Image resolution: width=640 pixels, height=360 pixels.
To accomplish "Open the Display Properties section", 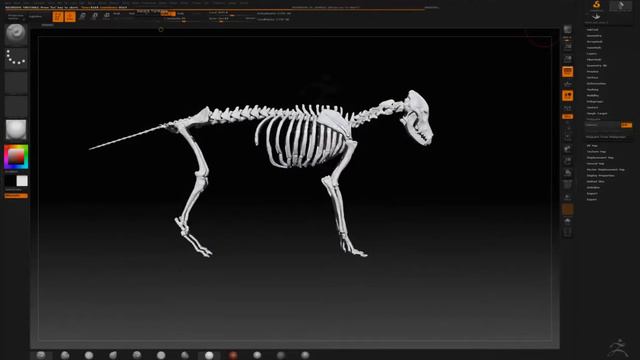I will point(600,176).
